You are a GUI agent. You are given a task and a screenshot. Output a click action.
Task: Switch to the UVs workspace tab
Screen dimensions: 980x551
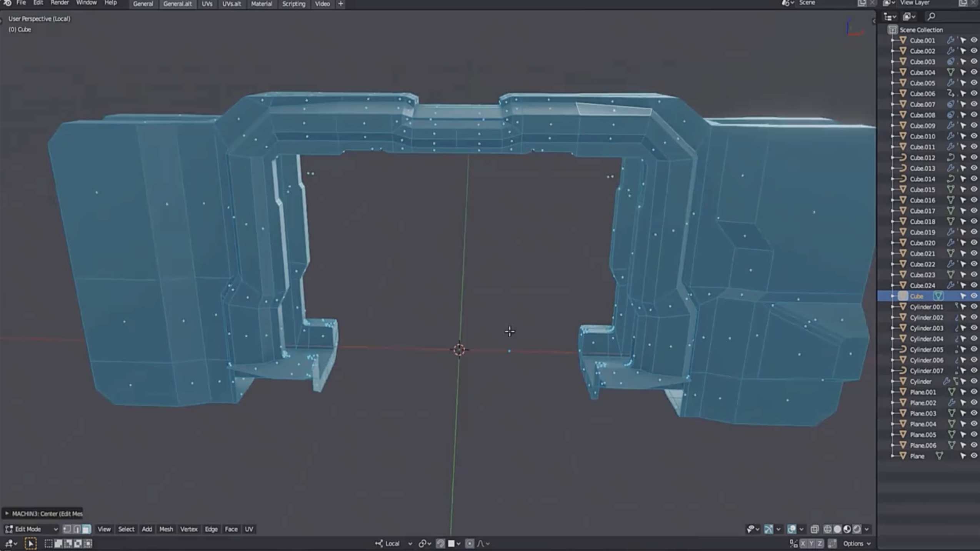(x=207, y=4)
